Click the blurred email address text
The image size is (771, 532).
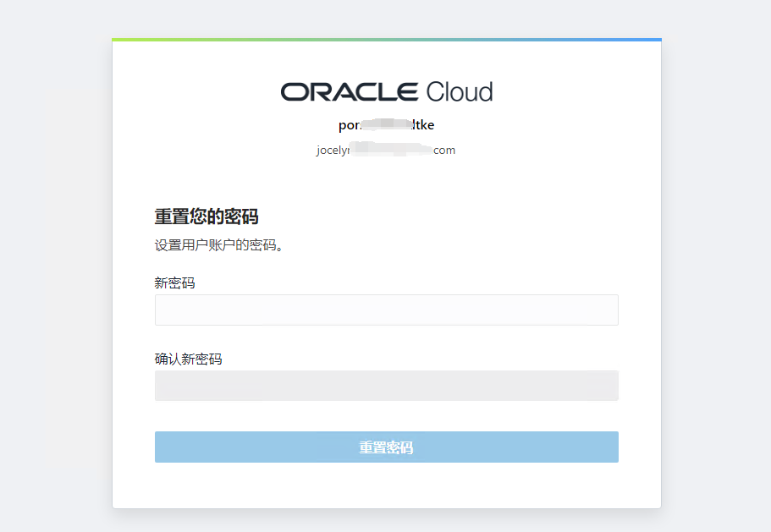click(386, 150)
